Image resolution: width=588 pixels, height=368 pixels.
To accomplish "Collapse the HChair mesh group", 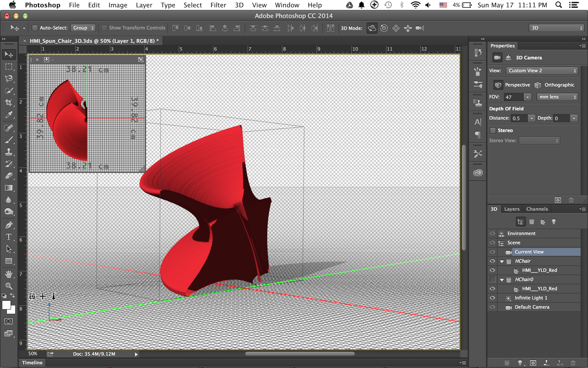I will point(502,261).
